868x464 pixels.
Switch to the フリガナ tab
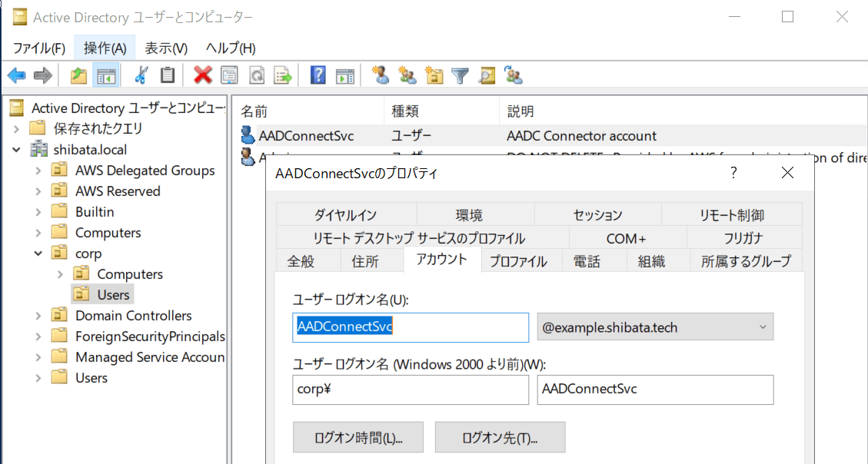743,238
